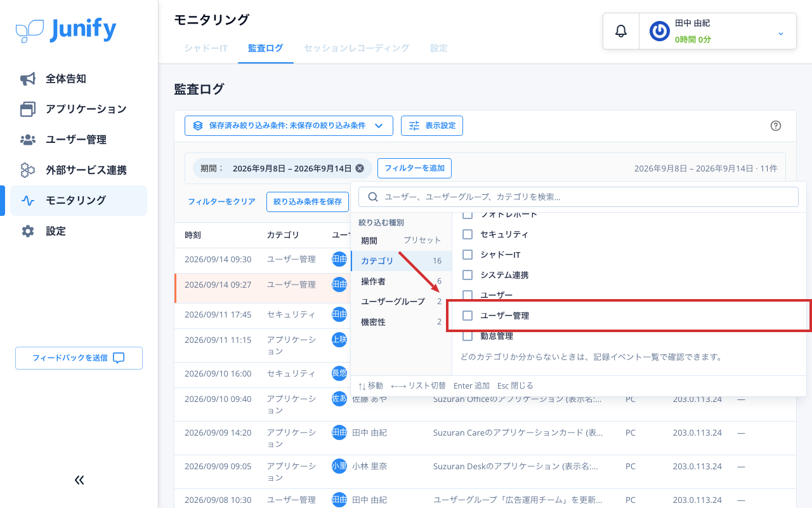Click the gear icon for sidebar 設定

[28, 231]
